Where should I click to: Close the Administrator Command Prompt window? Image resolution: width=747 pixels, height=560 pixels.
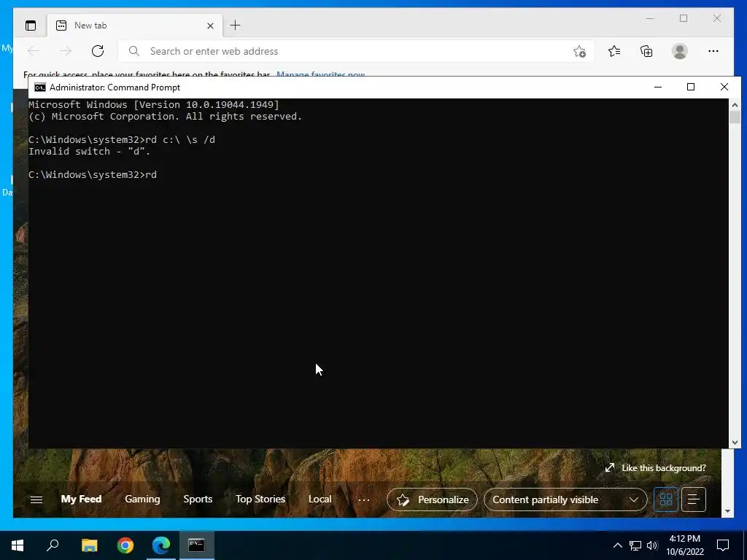pyautogui.click(x=724, y=87)
